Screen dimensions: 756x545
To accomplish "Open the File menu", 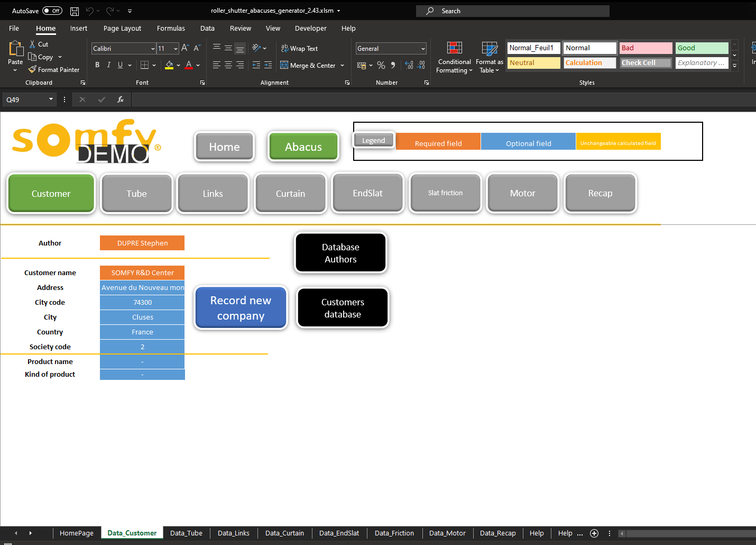I will (14, 29).
